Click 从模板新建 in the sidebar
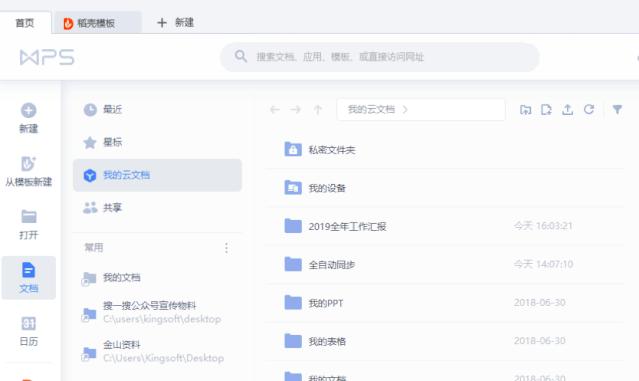This screenshot has width=639, height=381. point(29,171)
